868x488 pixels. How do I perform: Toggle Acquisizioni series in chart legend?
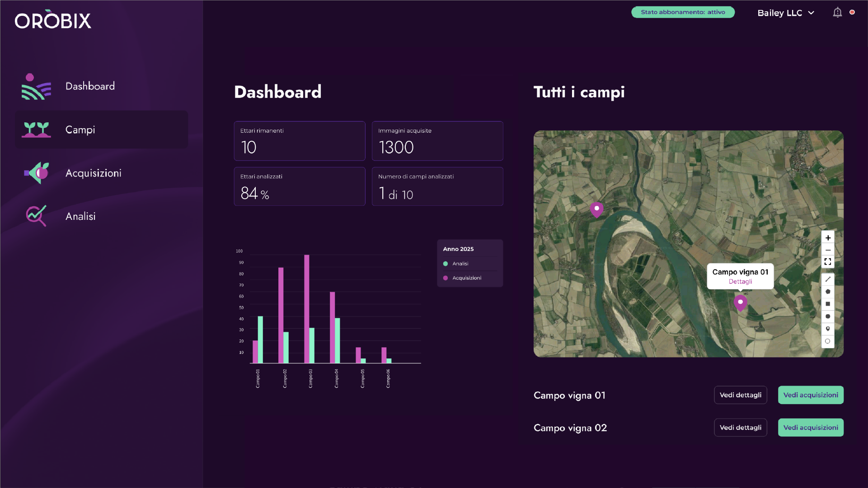466,278
